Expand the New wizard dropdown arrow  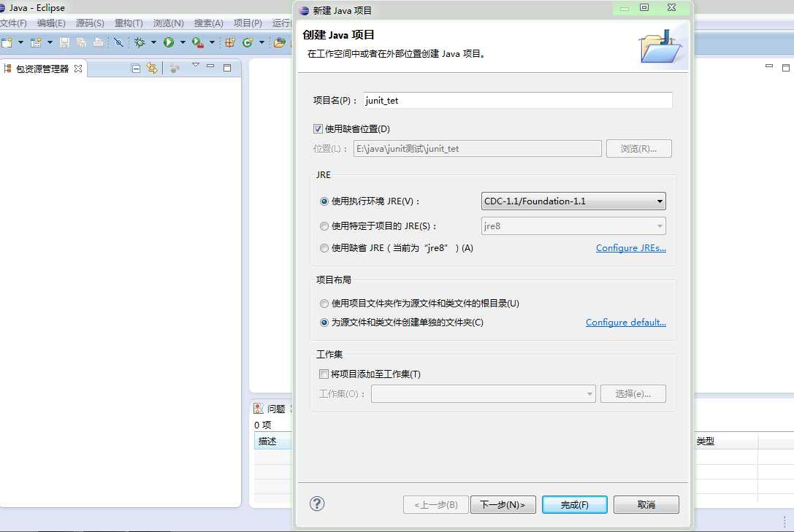(x=20, y=42)
